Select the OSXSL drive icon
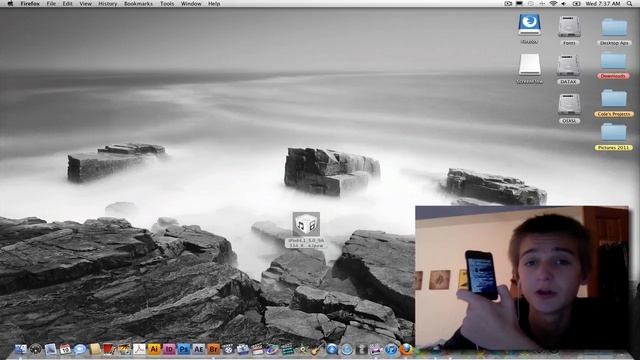 tap(569, 104)
